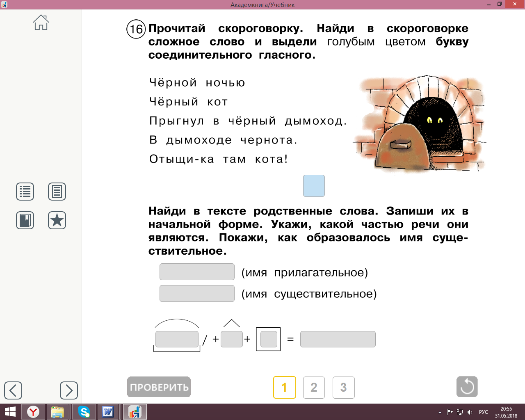The width and height of the screenshot is (525, 420).
Task: Click the word дымоход. in third line
Action: point(316,121)
